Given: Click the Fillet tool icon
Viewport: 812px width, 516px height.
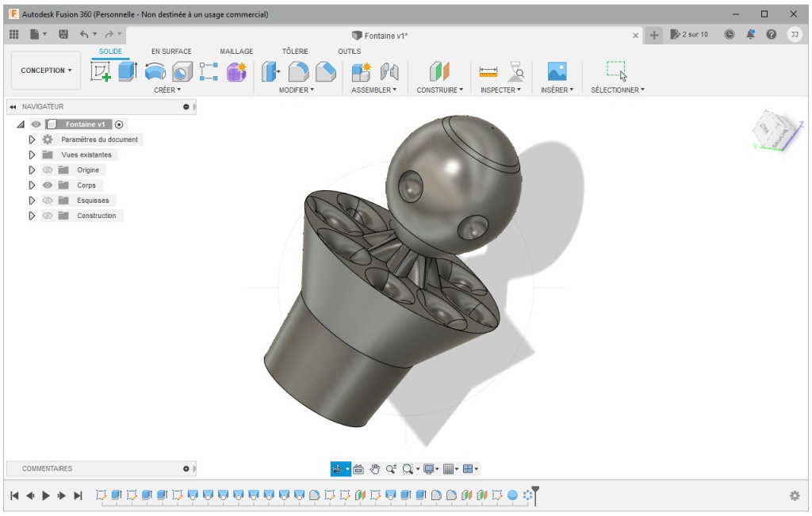Looking at the screenshot, I should tap(298, 72).
